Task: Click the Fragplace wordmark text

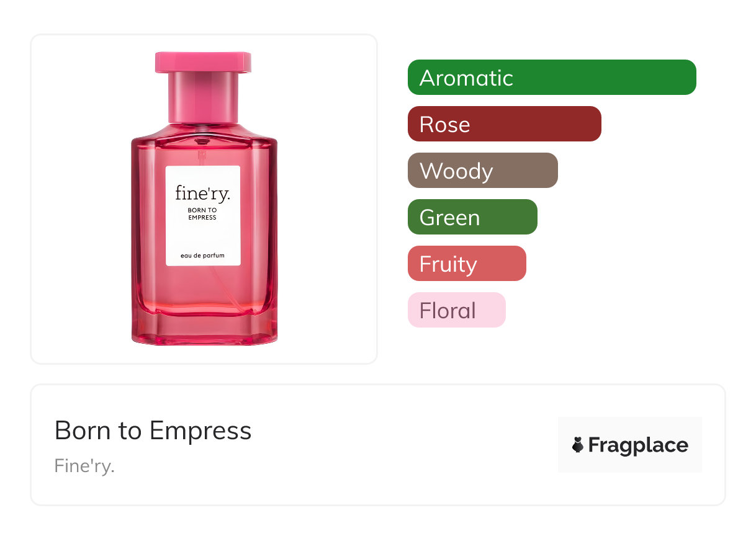Action: click(638, 445)
